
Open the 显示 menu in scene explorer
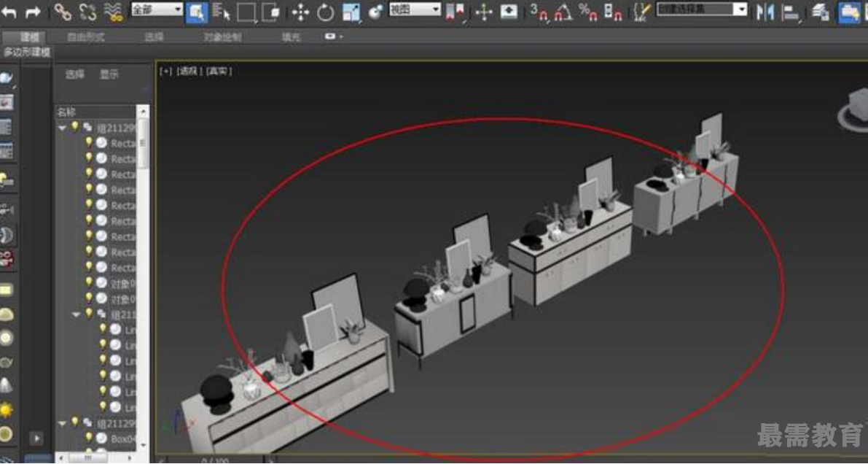click(x=109, y=74)
